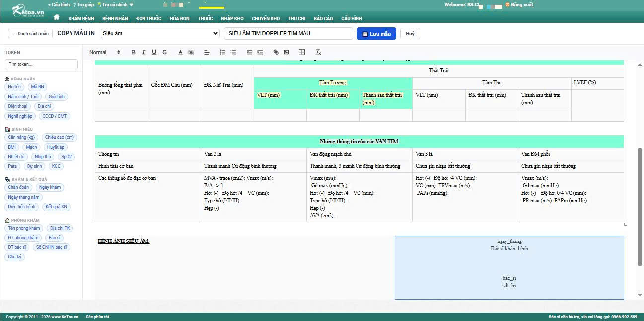
Task: Open the THUỐC menu
Action: pos(205,18)
